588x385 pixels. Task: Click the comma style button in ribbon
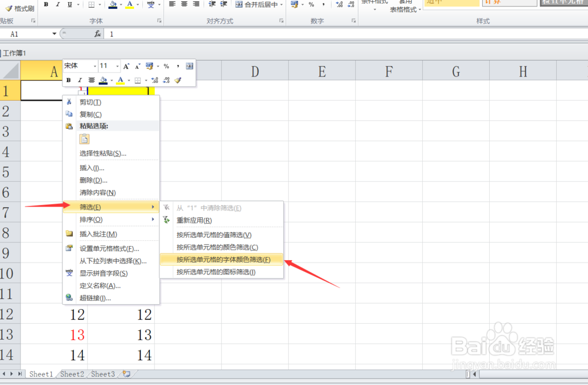(323, 5)
